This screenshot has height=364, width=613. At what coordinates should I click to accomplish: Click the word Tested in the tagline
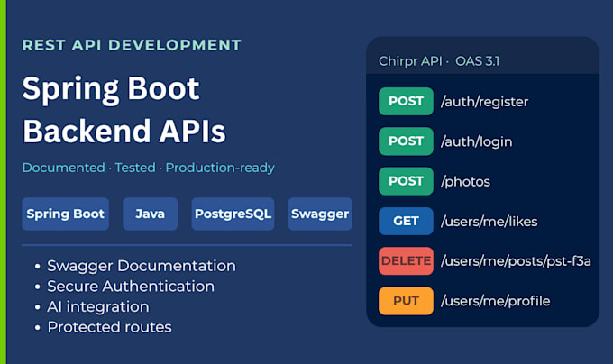click(x=135, y=168)
